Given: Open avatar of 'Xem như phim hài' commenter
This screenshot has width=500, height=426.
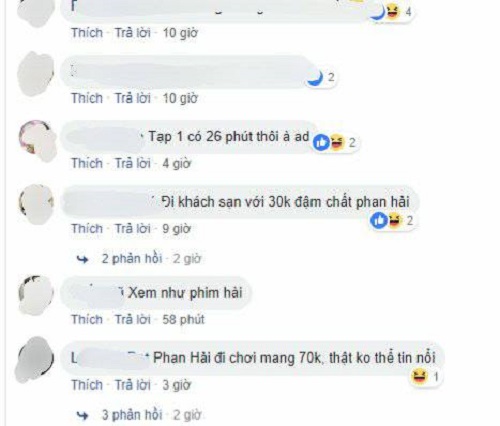Looking at the screenshot, I should point(36,295).
